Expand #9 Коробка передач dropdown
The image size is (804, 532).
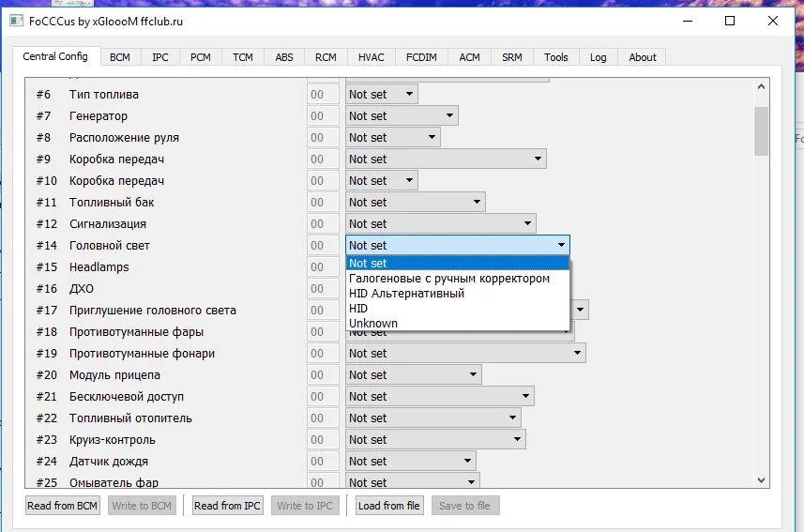click(x=446, y=159)
